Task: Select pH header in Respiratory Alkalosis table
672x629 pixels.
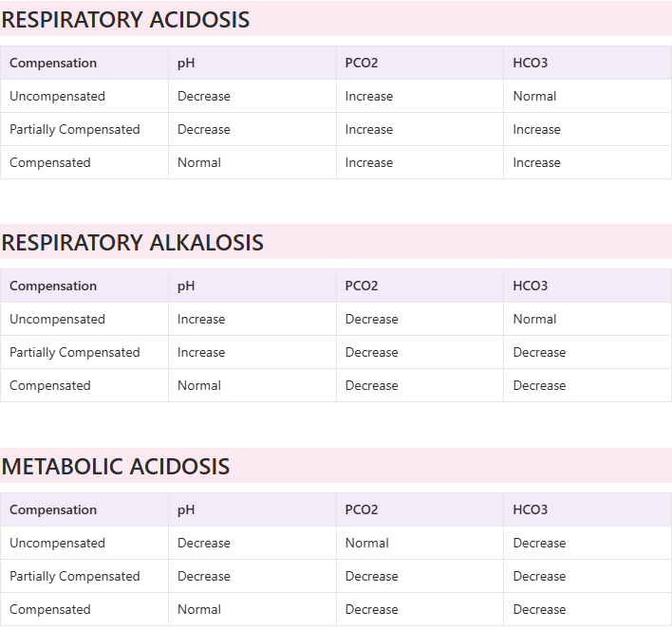Action: point(186,287)
